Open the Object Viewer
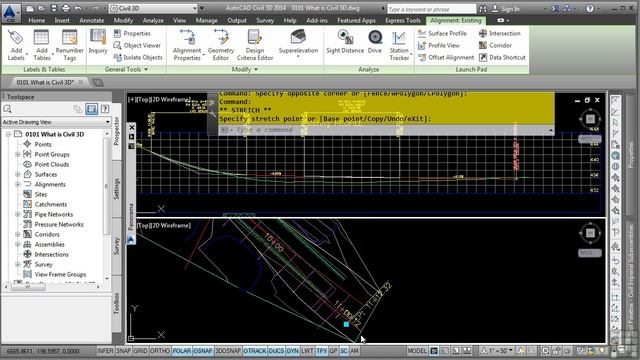The height and width of the screenshot is (360, 640). click(x=137, y=45)
